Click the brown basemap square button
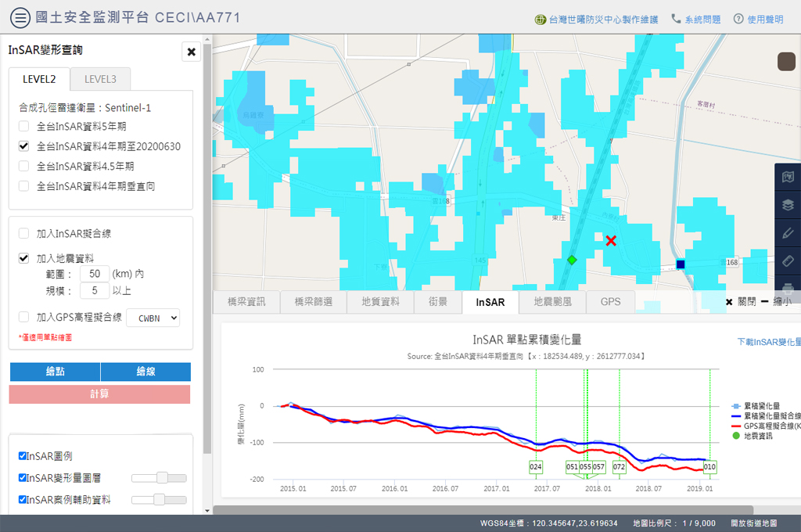This screenshot has width=801, height=532. 786,61
